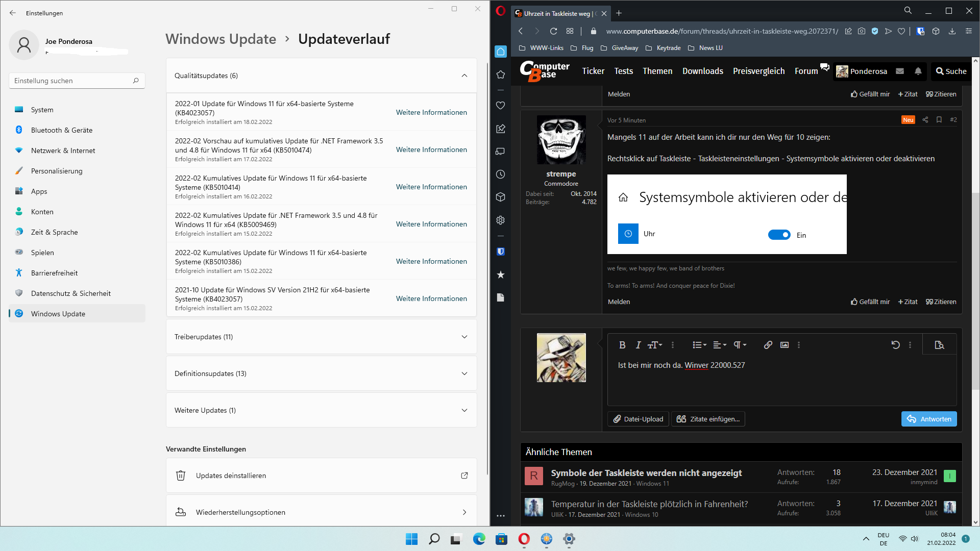980x551 pixels.
Task: Open the Downloads menu on ComputerBase
Action: coord(702,71)
